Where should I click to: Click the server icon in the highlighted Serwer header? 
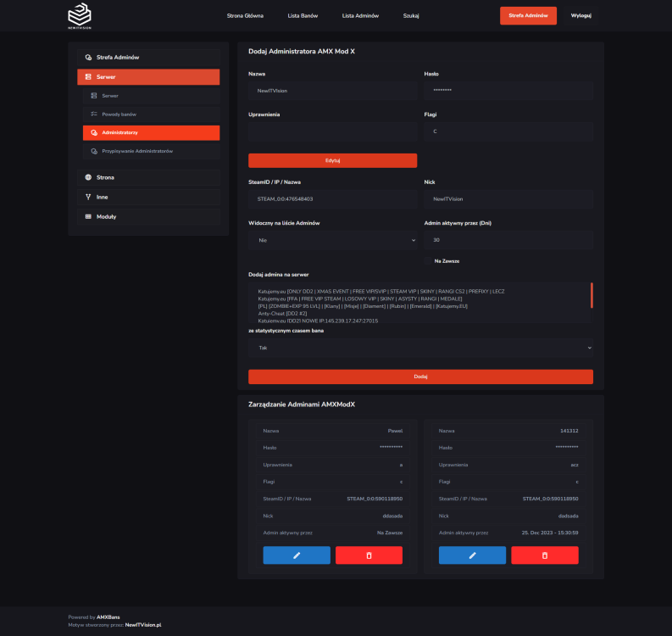(x=88, y=77)
